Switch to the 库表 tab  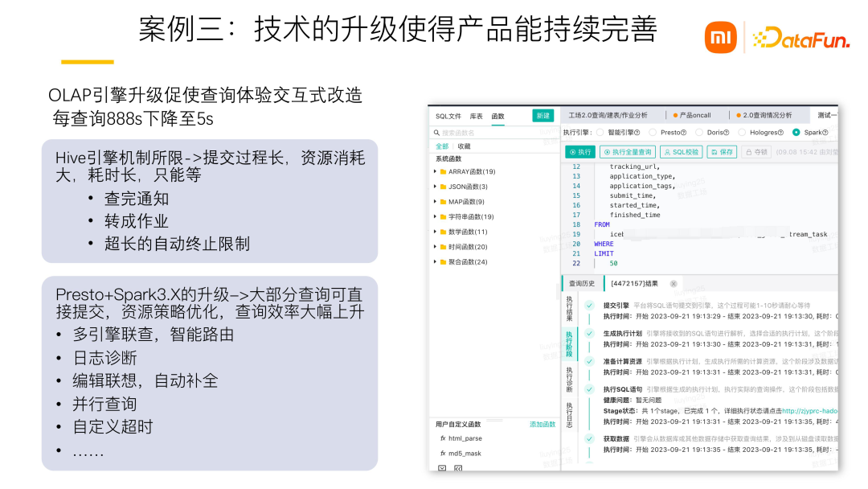(x=476, y=117)
